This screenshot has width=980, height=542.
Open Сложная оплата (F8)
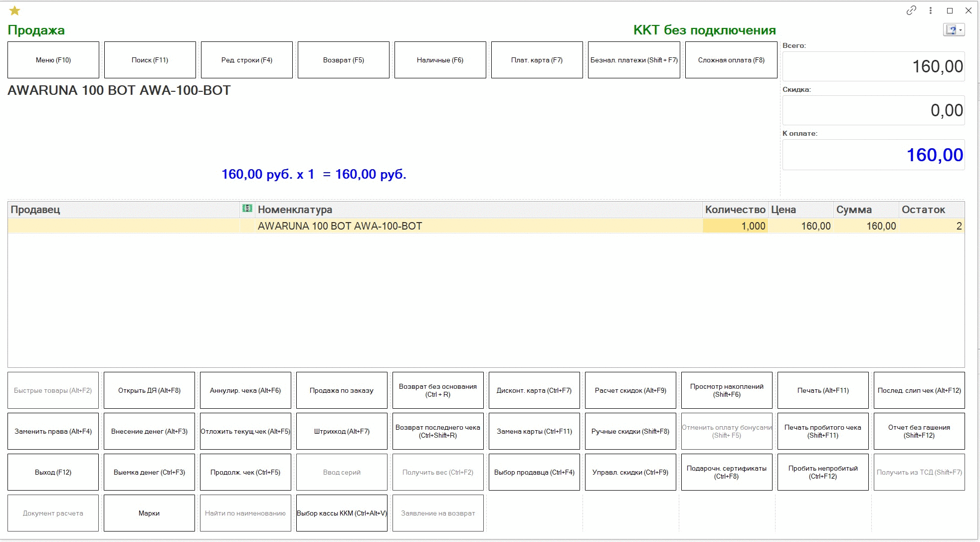click(x=731, y=60)
